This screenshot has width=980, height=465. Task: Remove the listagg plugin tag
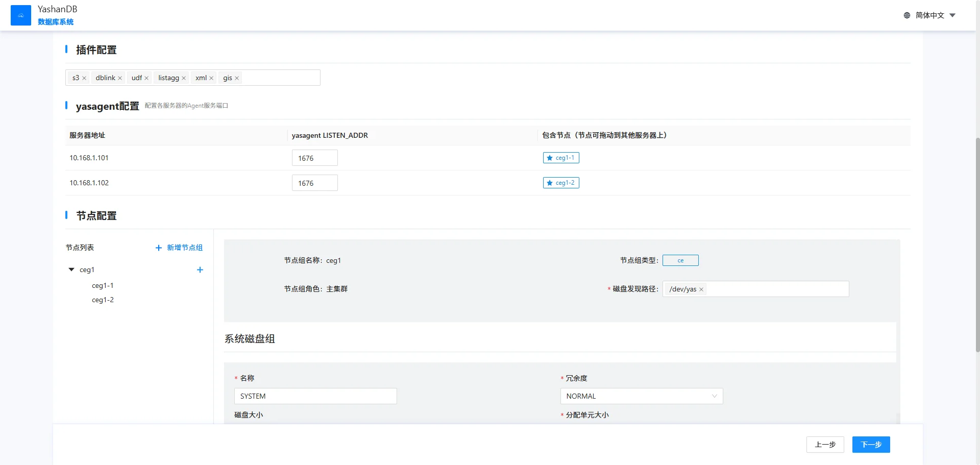click(184, 78)
